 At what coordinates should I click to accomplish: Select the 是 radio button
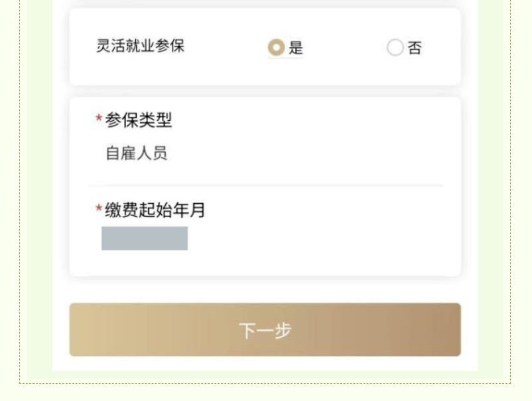coord(276,48)
